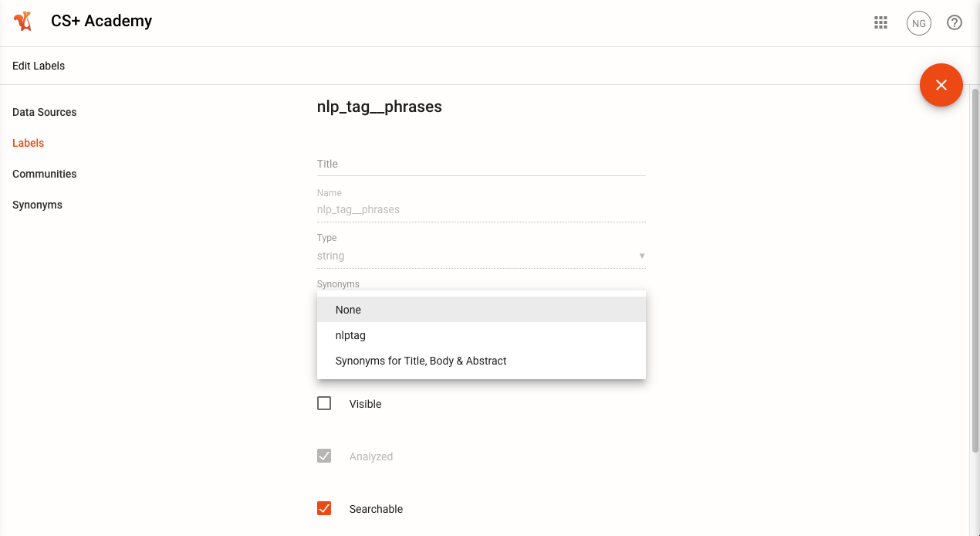Click the page vertical scrollbar

tap(974, 270)
